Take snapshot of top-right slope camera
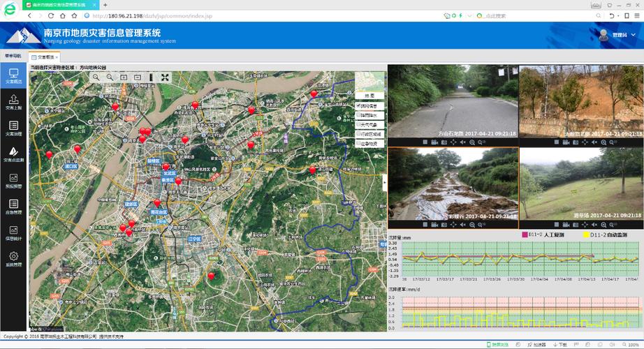This screenshot has height=349, width=644. 576,142
